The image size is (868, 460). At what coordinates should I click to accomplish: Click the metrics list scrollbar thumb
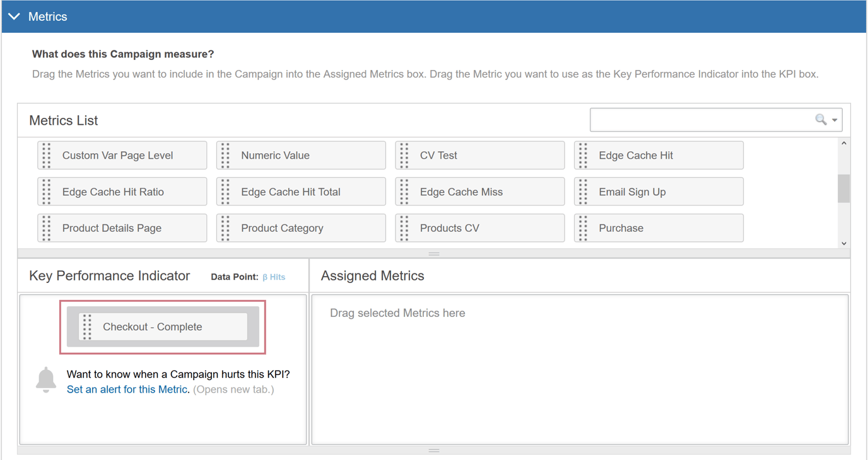843,188
